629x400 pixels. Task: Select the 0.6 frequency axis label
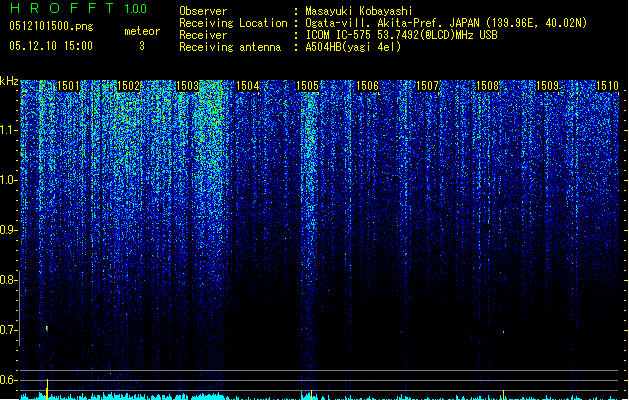tap(9, 380)
